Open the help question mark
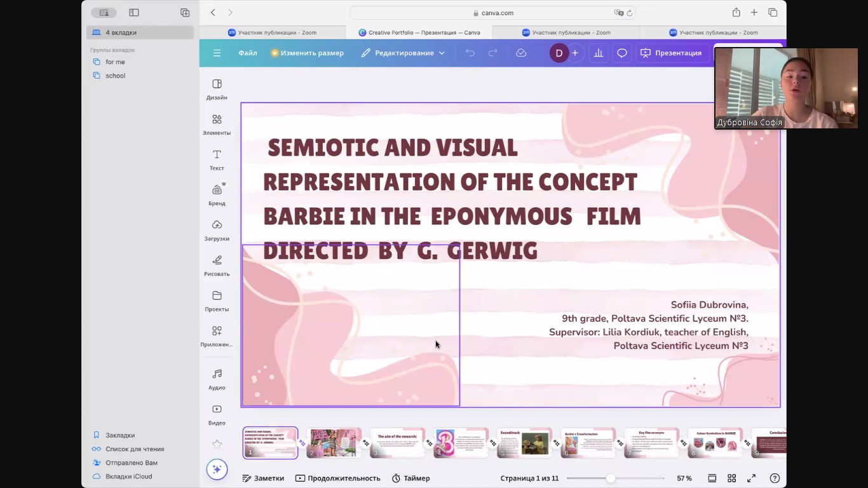The width and height of the screenshot is (868, 488). click(x=775, y=478)
